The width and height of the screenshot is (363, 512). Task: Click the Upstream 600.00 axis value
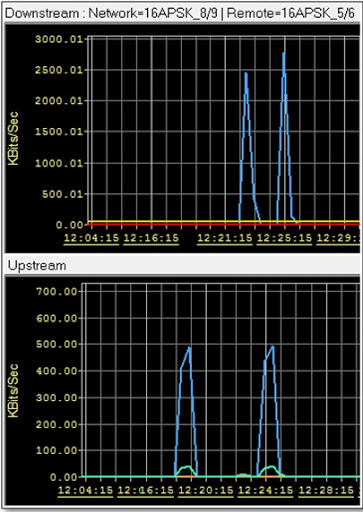(57, 318)
